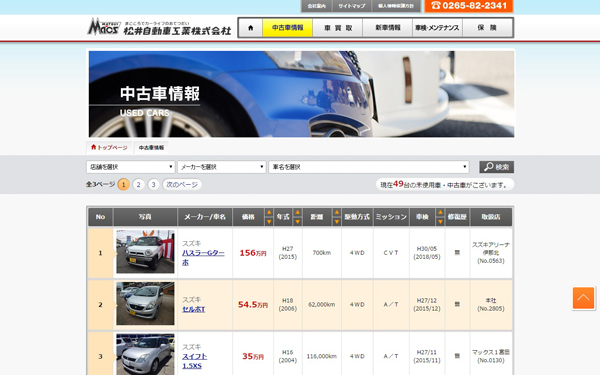Sort model year (年式) descending with down arrow
Image resolution: width=600 pixels, height=375 pixels.
pyautogui.click(x=297, y=222)
